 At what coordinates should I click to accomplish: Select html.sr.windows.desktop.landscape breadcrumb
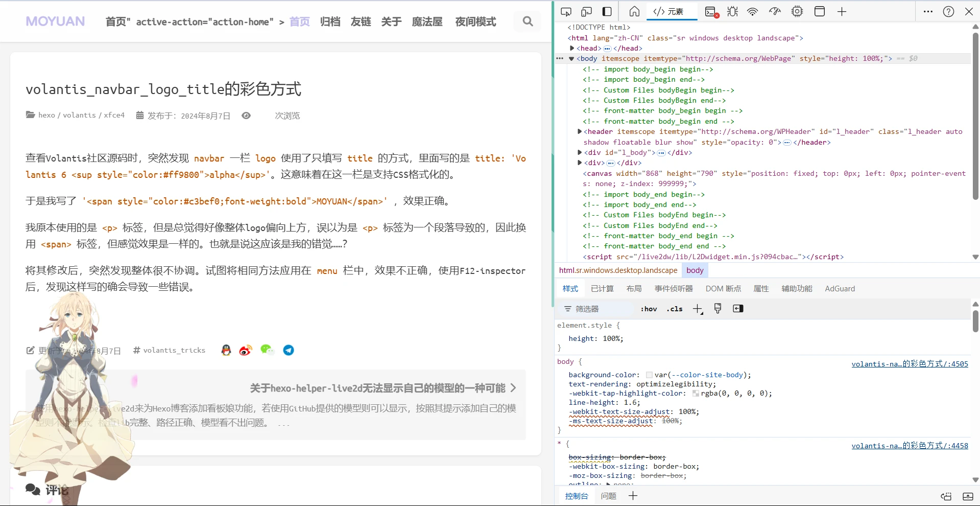click(618, 270)
